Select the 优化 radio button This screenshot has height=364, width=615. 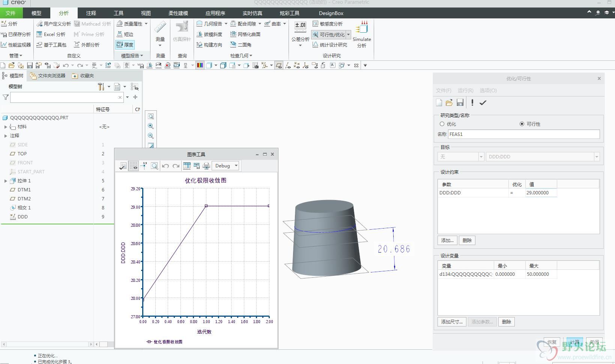[442, 124]
